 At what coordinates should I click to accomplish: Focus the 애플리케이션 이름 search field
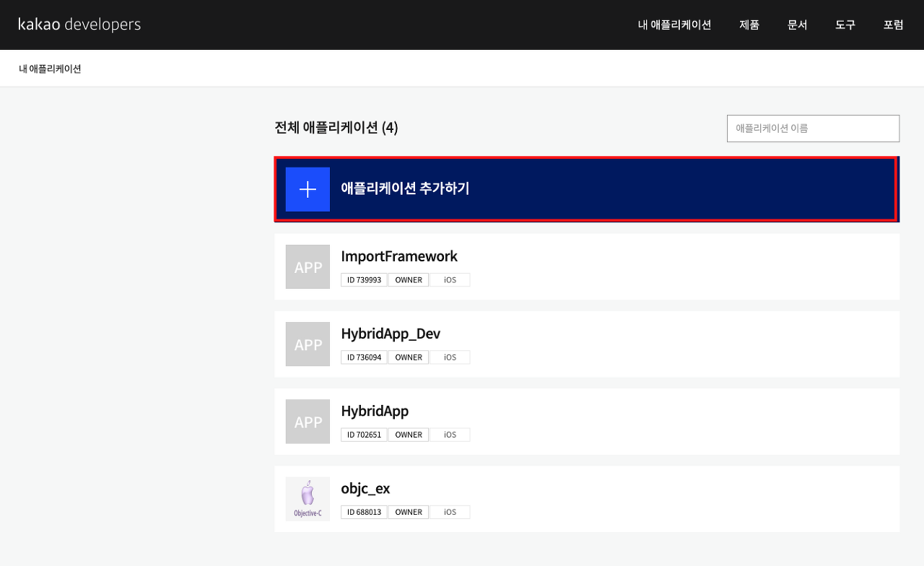coord(813,129)
